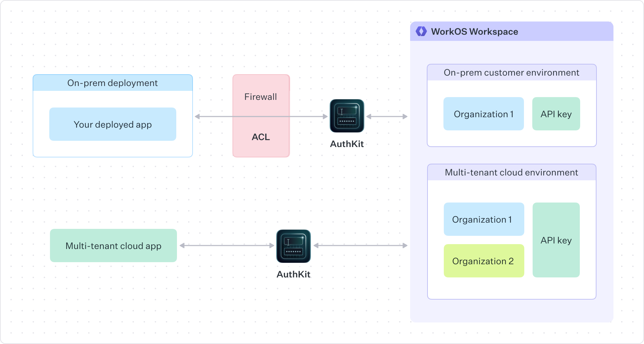Enable Organization 2 in the cloud environment

[483, 261]
